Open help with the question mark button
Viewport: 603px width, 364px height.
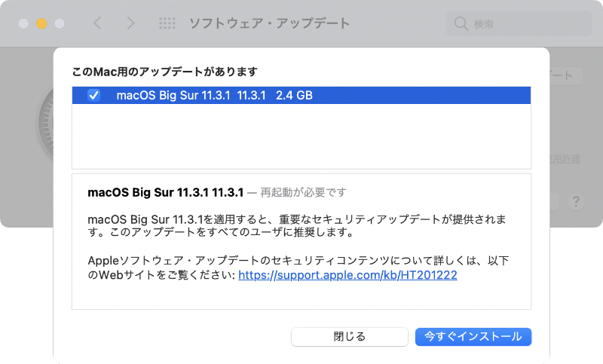coord(576,201)
